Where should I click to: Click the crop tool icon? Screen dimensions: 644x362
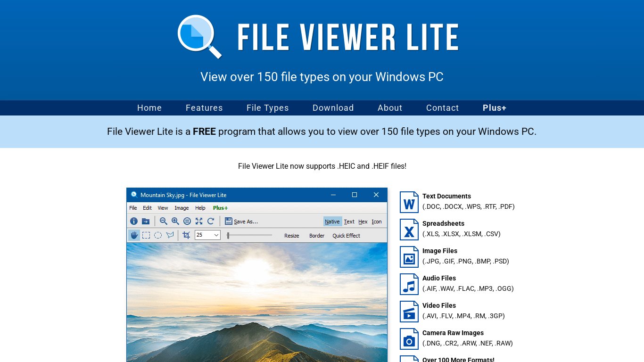[186, 235]
